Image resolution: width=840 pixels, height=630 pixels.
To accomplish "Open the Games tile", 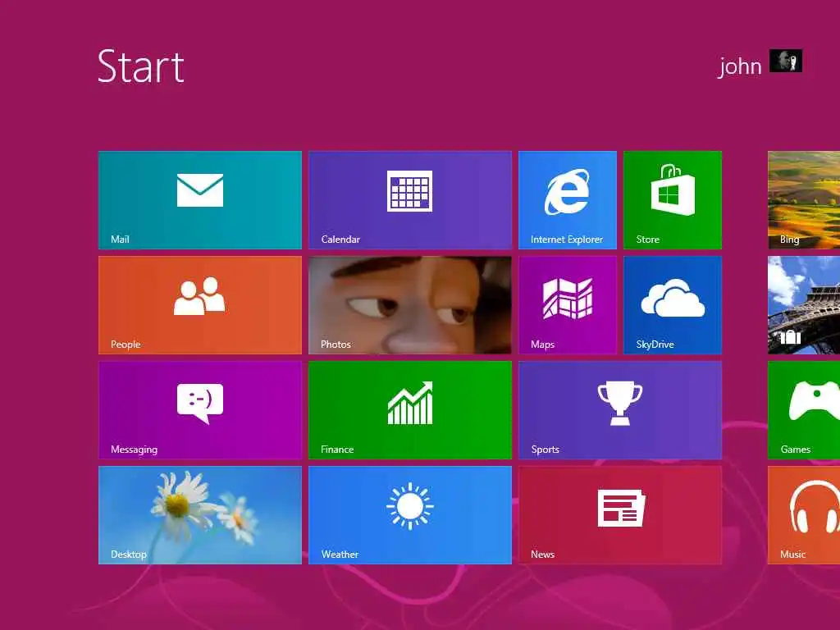I will [x=804, y=410].
